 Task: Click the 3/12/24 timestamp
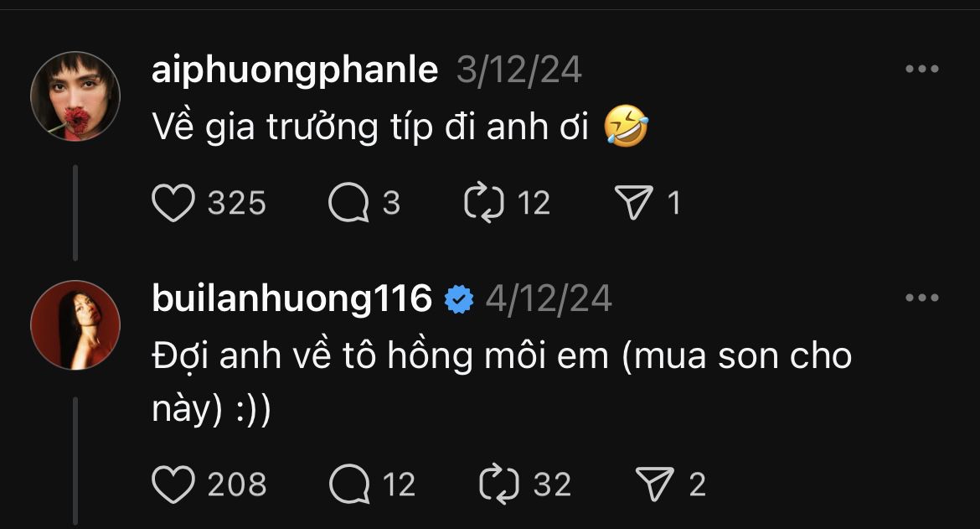(x=519, y=70)
